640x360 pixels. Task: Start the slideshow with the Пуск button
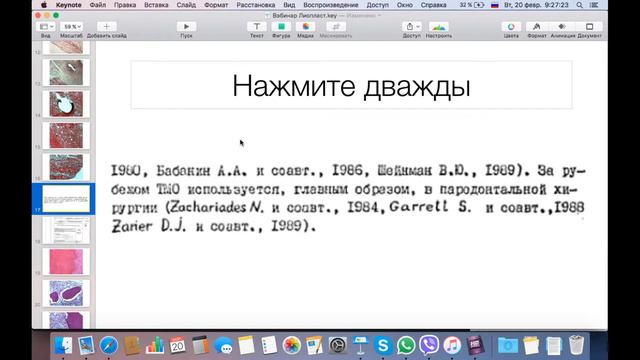(x=186, y=27)
